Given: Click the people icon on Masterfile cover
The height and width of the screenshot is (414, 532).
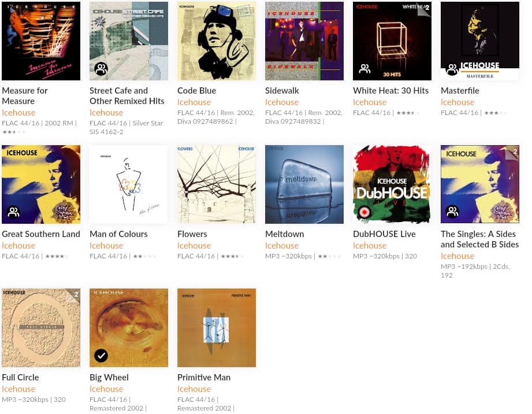Looking at the screenshot, I should point(452,69).
